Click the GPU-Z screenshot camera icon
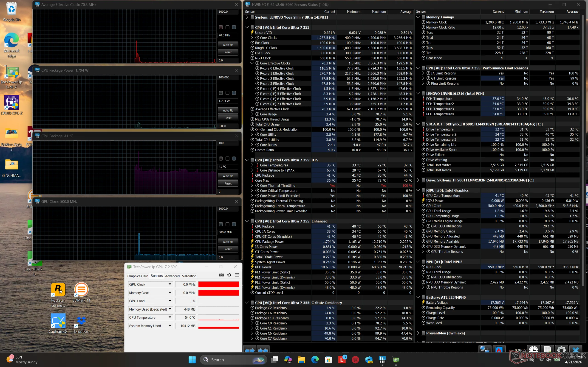 (x=221, y=275)
